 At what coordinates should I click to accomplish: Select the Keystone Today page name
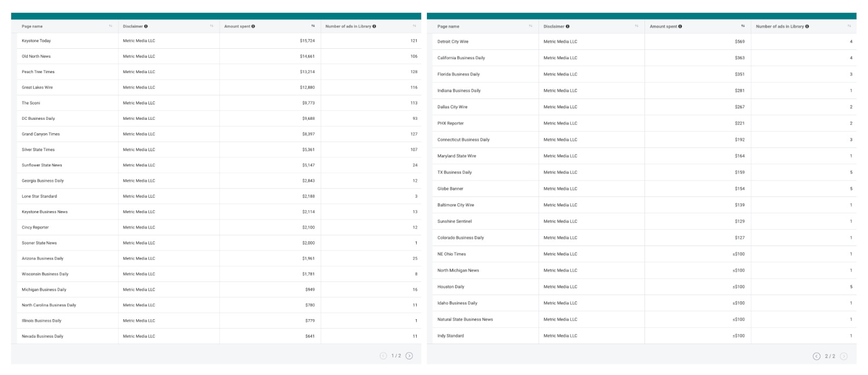click(x=36, y=41)
